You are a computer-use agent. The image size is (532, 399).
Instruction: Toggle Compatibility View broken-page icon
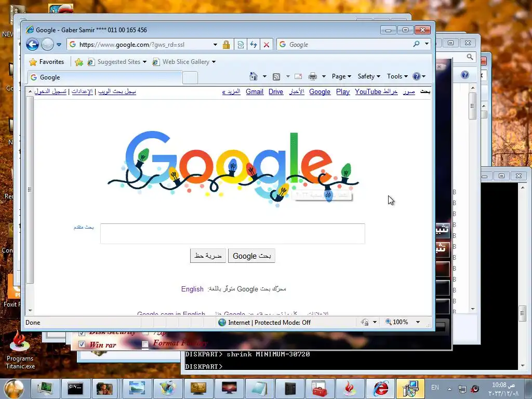pos(241,45)
